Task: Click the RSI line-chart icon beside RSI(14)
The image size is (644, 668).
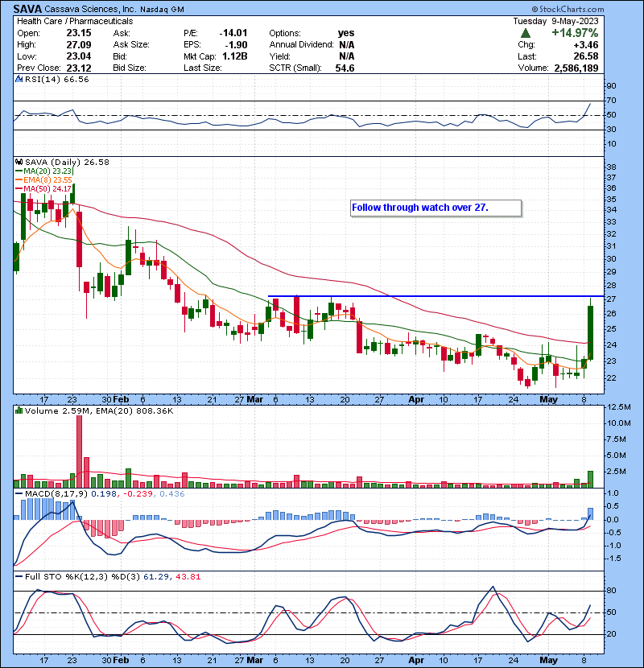Action: [19, 79]
